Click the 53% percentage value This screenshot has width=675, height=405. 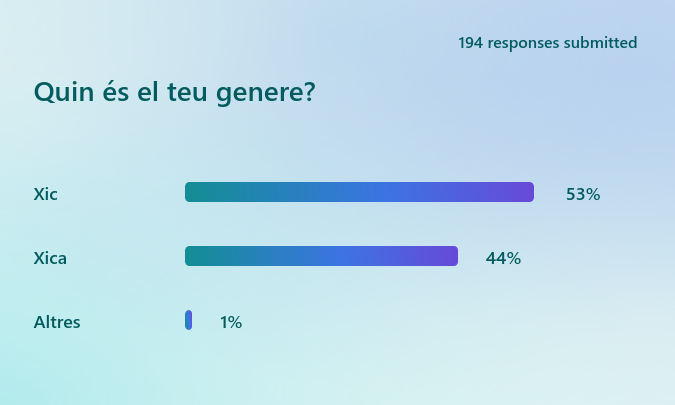583,194
